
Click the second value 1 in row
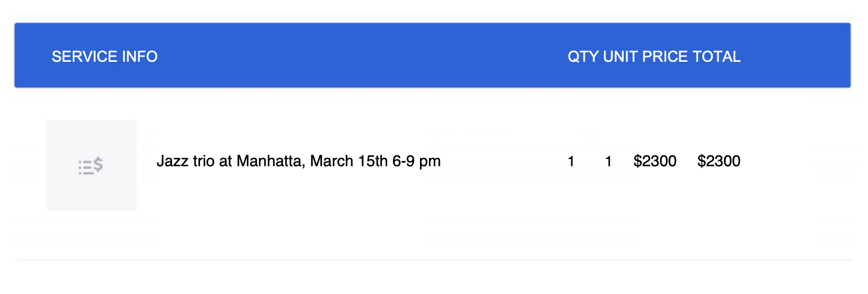608,161
